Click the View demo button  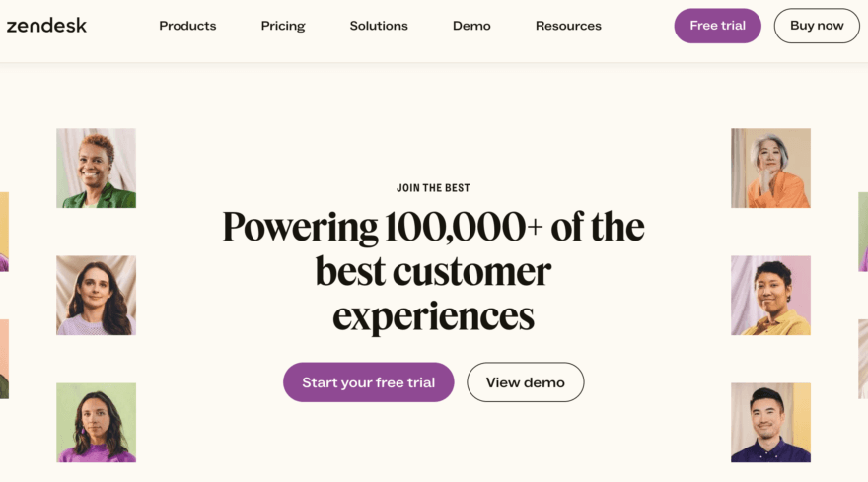525,382
